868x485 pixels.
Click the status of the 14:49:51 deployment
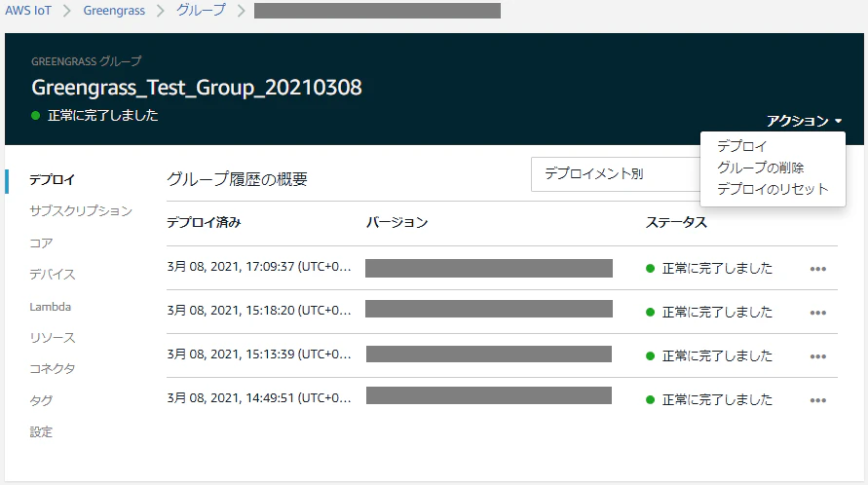pyautogui.click(x=709, y=399)
